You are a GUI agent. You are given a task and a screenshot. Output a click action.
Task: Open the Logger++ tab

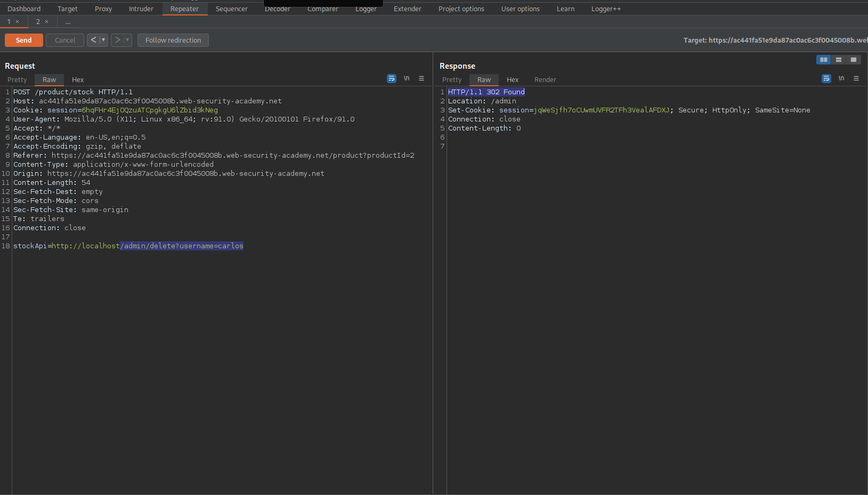(606, 9)
